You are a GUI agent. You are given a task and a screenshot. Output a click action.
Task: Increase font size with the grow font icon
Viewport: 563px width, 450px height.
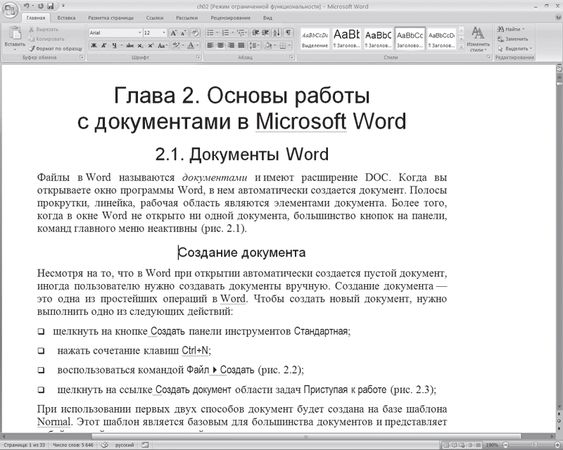pyautogui.click(x=173, y=33)
